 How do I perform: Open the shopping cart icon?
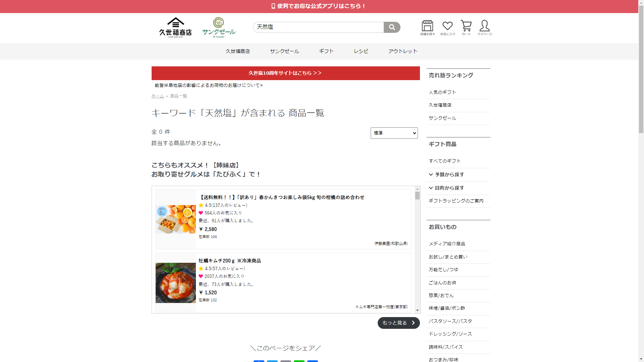point(466,27)
